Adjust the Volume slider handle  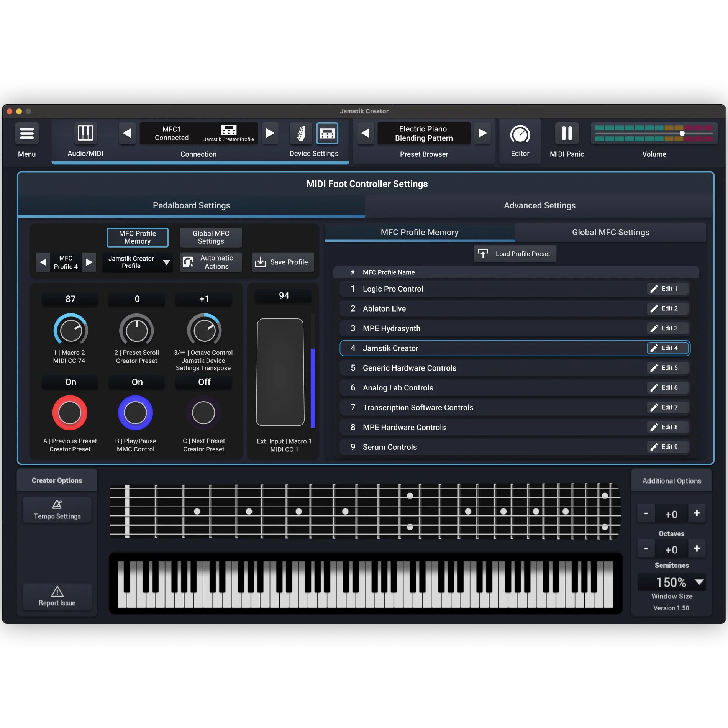click(x=682, y=133)
